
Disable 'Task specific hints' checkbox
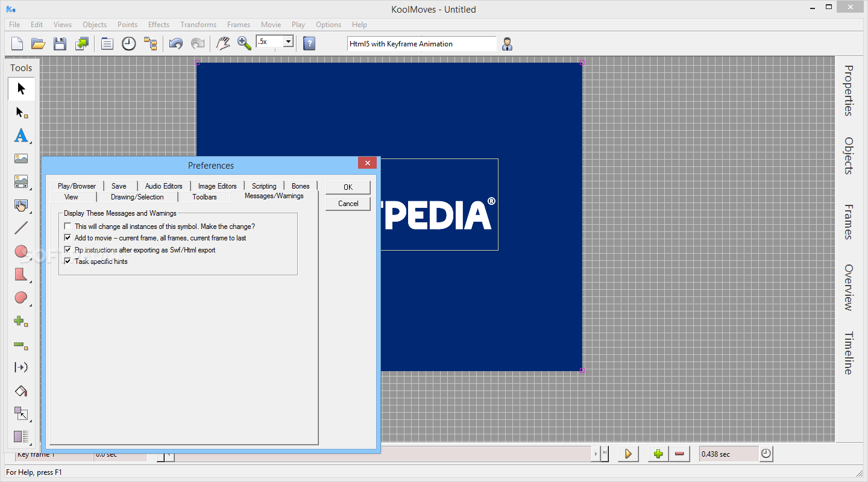tap(68, 261)
